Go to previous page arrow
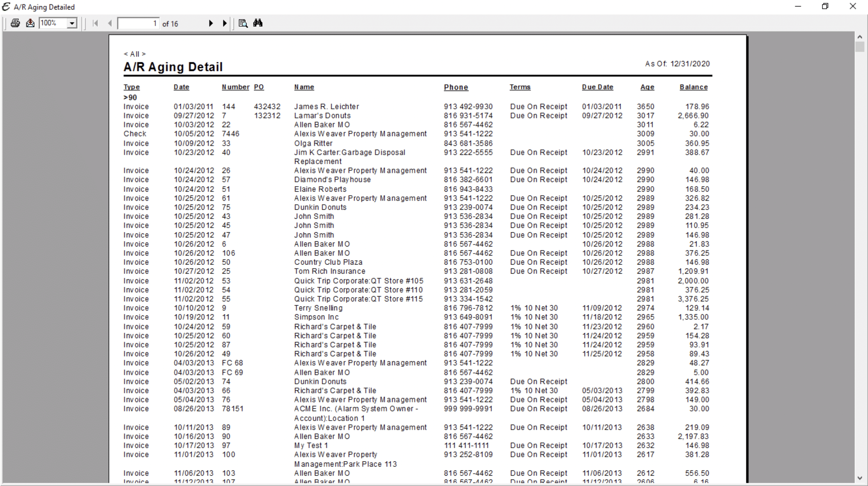This screenshot has height=486, width=868. [x=110, y=23]
